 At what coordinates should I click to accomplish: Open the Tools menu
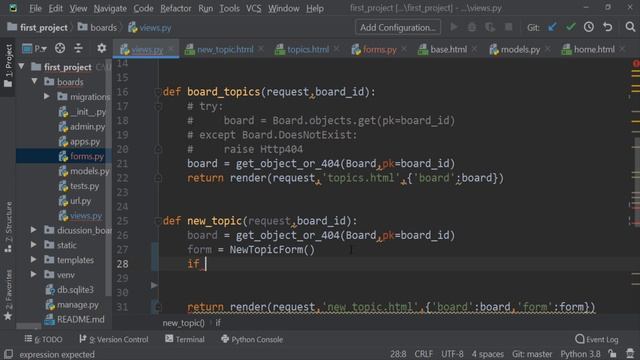point(229,8)
